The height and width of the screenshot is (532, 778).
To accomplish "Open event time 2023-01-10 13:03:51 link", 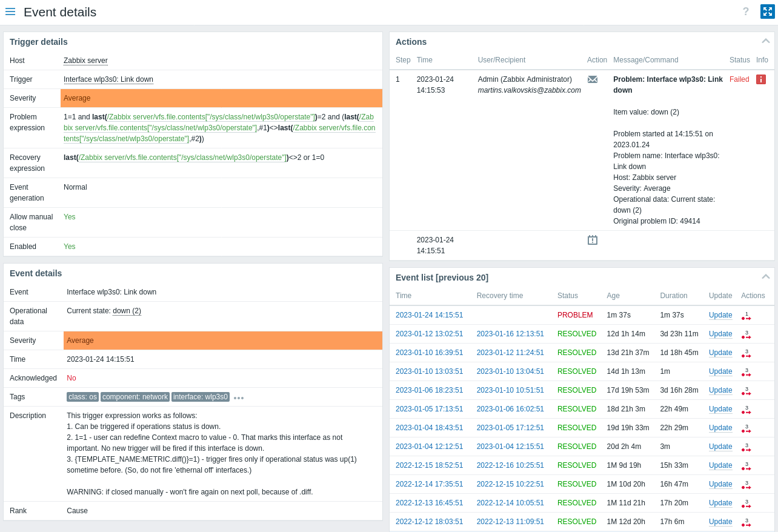I will [429, 371].
